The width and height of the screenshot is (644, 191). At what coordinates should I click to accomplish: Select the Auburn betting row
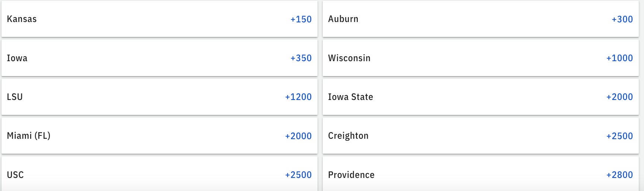pos(481,19)
